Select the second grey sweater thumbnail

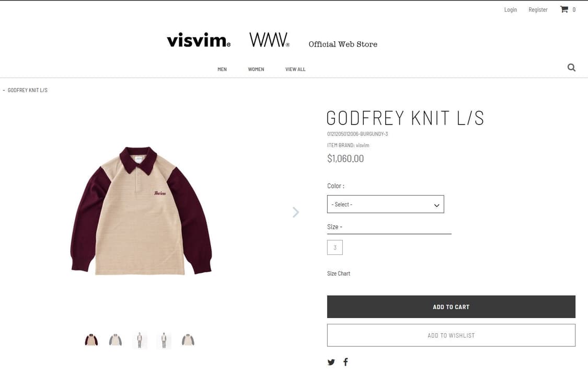(x=116, y=340)
